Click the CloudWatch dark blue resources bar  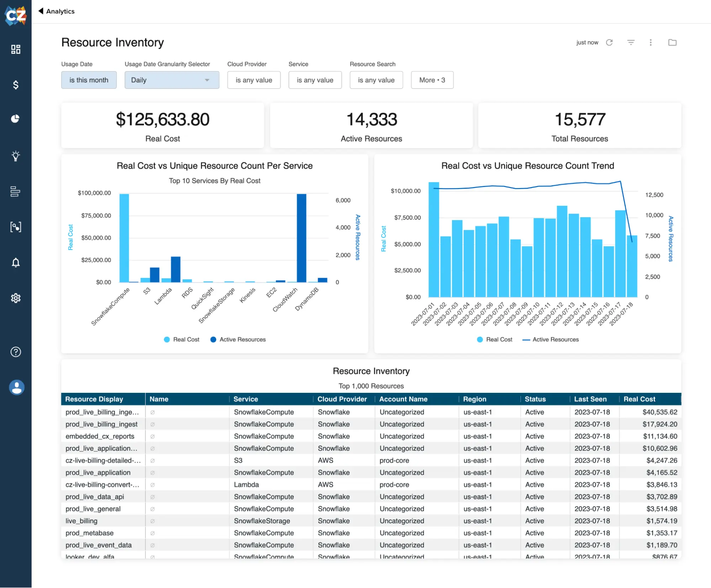[x=302, y=238]
